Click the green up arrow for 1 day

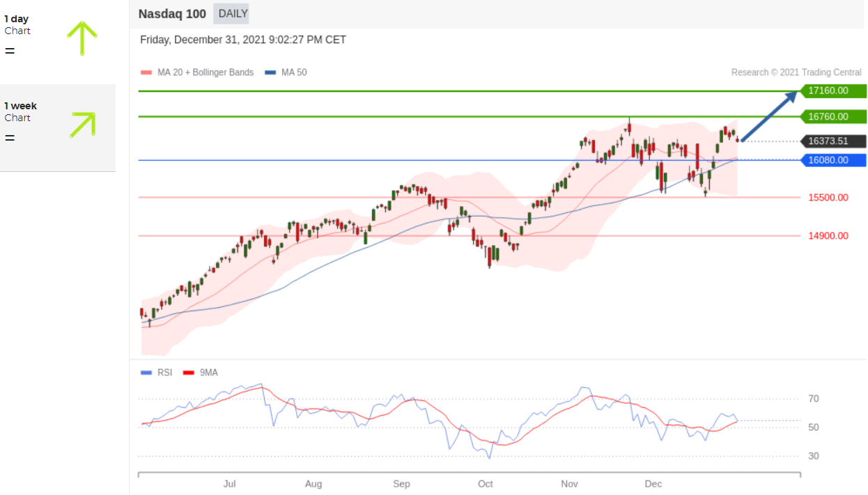point(82,38)
